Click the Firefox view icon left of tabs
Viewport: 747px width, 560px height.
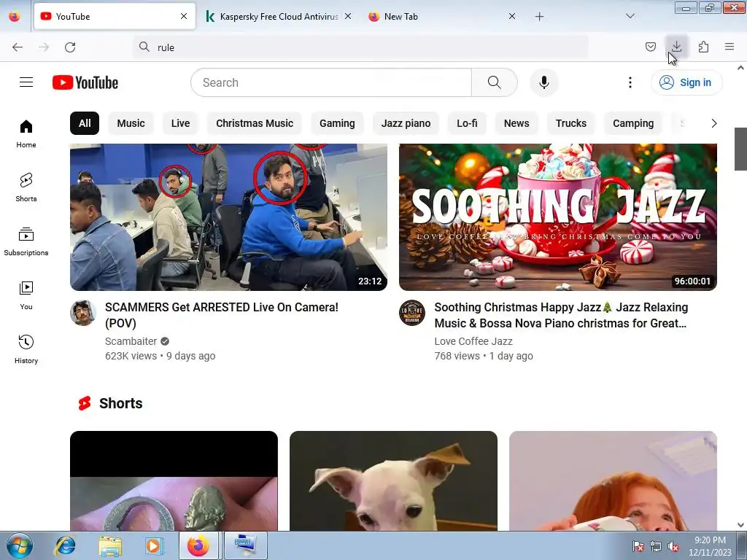(15, 16)
